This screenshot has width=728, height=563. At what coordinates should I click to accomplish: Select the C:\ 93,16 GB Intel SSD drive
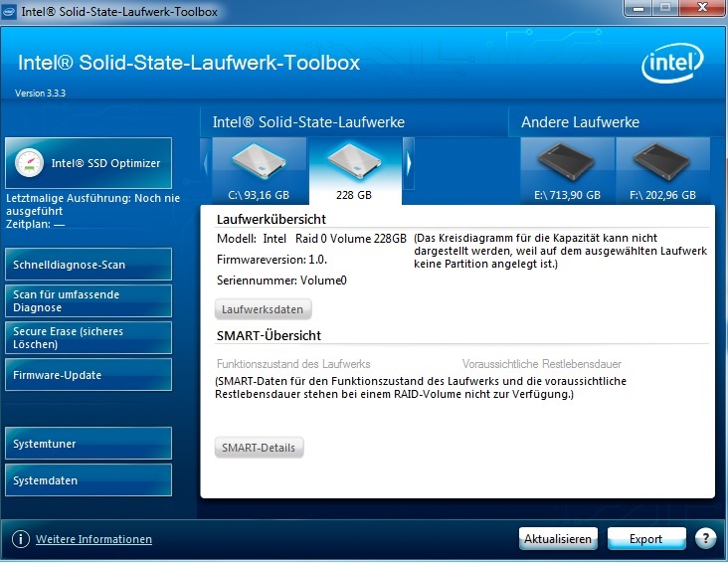tap(259, 171)
